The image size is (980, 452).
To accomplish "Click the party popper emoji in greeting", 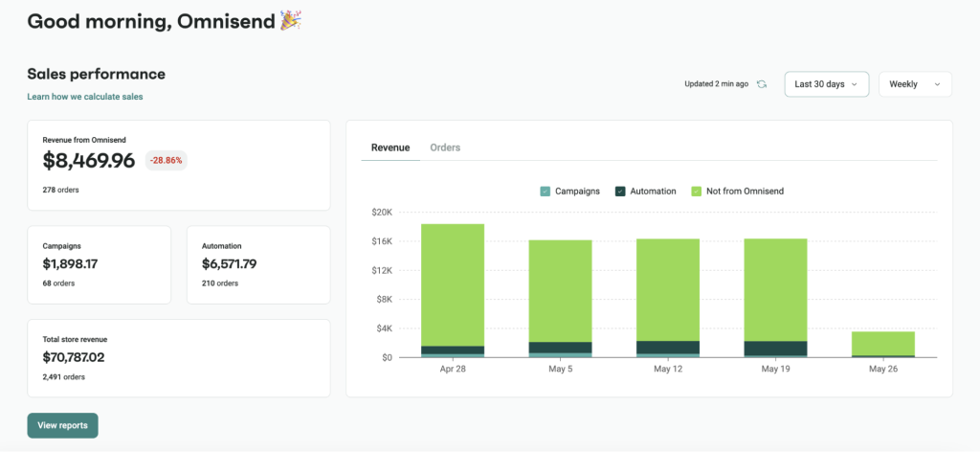I will click(x=291, y=20).
